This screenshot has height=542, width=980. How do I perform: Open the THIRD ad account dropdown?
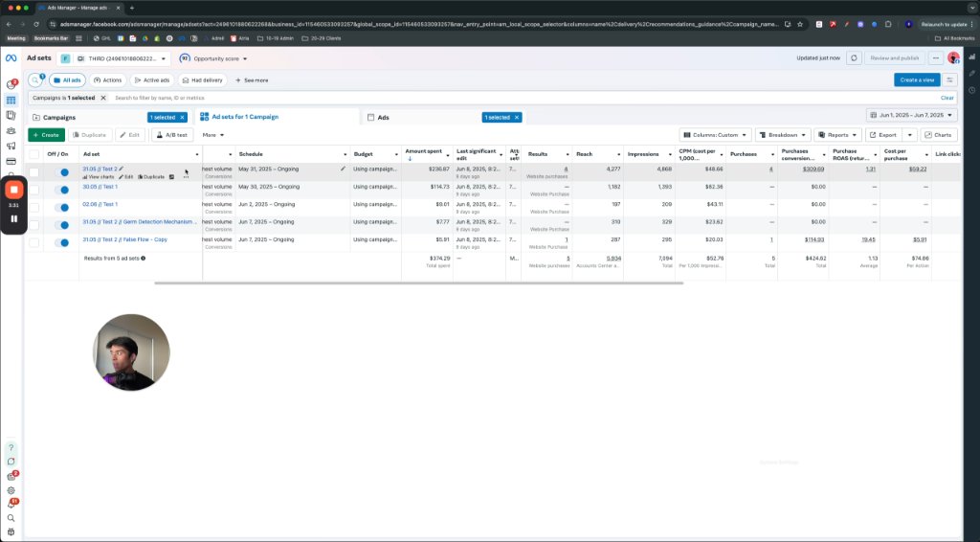114,58
